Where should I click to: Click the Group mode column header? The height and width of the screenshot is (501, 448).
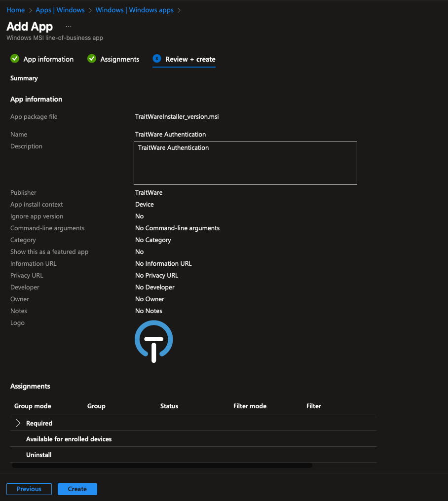tap(33, 406)
